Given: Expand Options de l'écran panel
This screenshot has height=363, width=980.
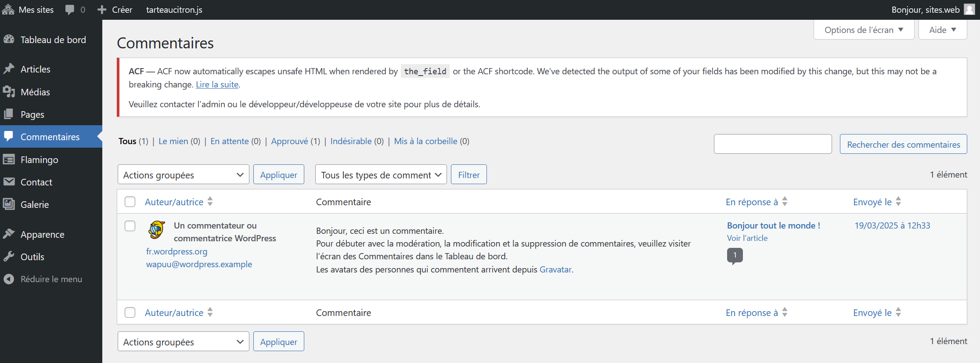Looking at the screenshot, I should point(864,30).
